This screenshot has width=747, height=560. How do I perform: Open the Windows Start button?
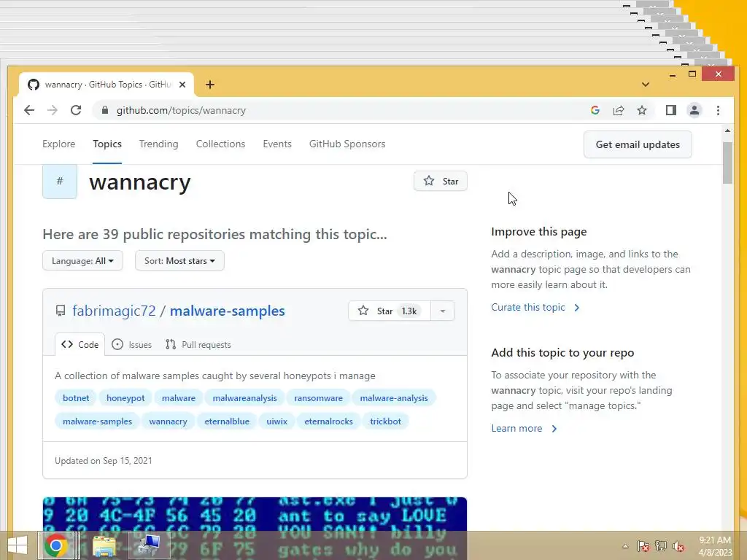18,545
